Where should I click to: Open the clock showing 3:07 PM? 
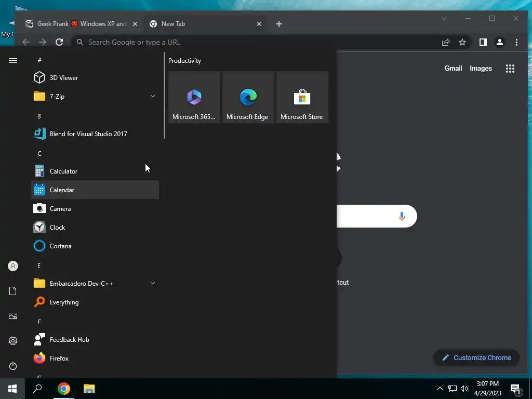(x=487, y=389)
